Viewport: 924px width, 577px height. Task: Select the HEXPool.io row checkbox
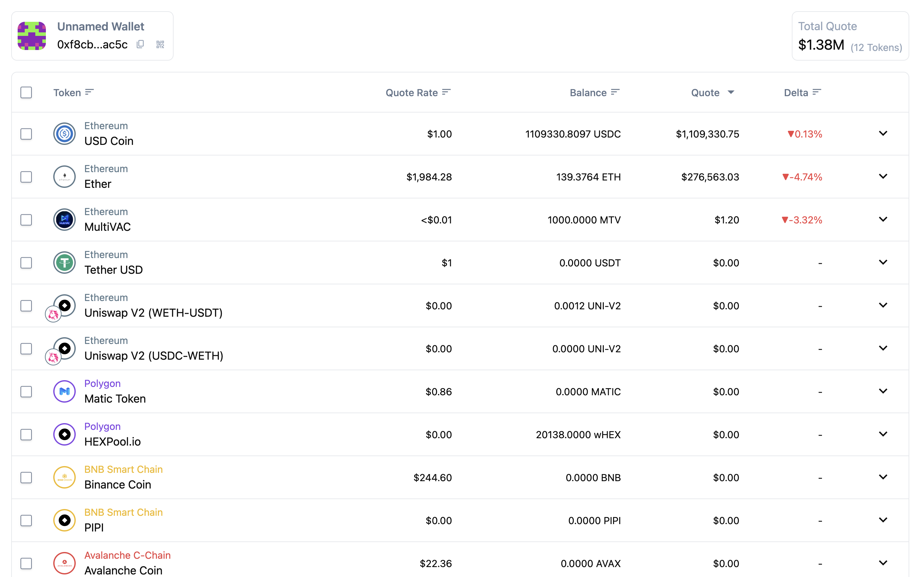(26, 435)
